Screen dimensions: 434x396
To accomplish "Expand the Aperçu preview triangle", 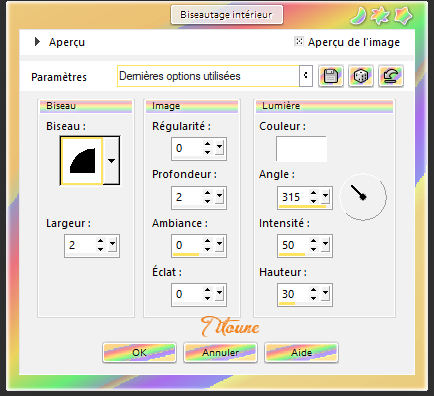I will [x=37, y=42].
